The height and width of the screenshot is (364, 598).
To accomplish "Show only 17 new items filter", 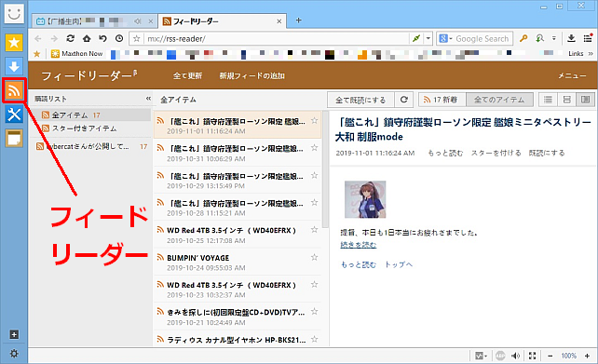I will 442,100.
